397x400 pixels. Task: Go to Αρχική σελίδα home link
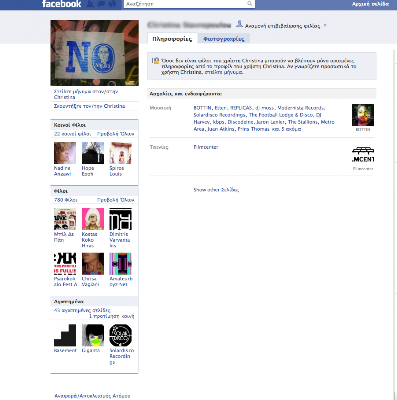point(370,4)
